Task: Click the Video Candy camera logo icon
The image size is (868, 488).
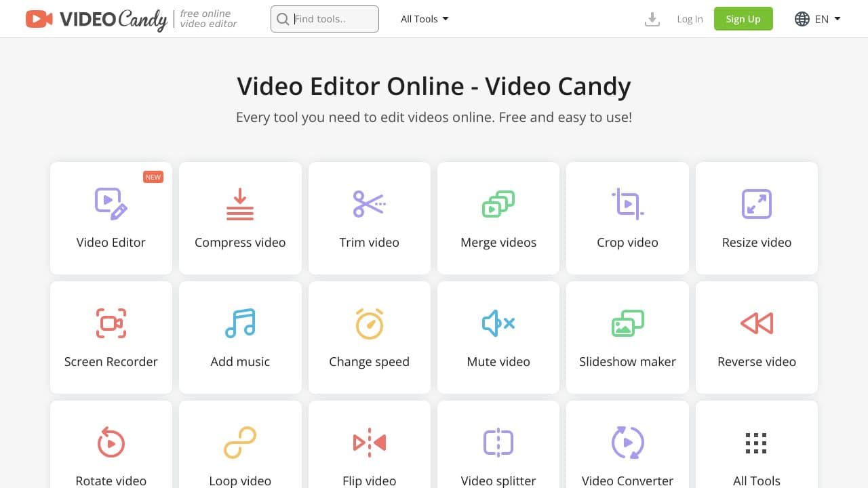Action: (39, 19)
